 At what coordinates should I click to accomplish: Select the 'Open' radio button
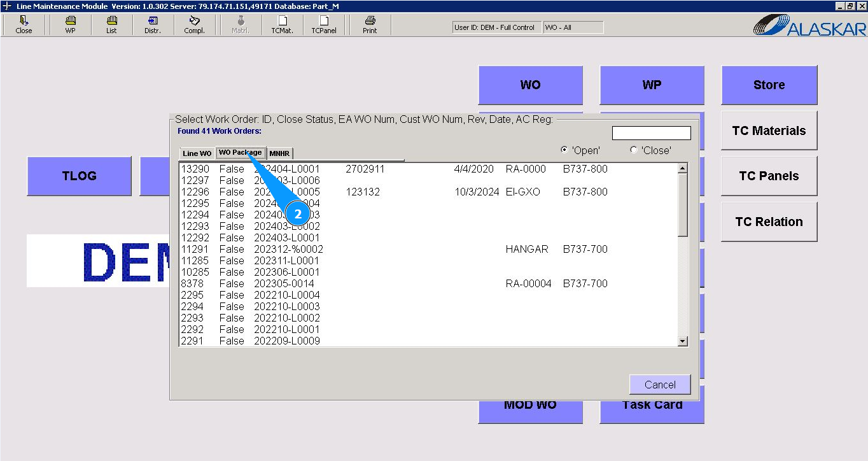[x=564, y=150]
